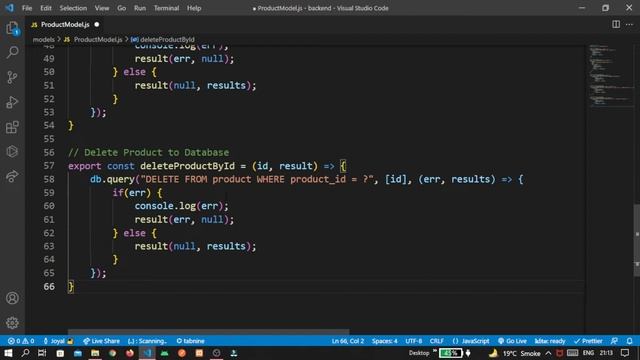Open ENG language input indicator
Viewport: 640px width, 360px height.
tap(588, 353)
